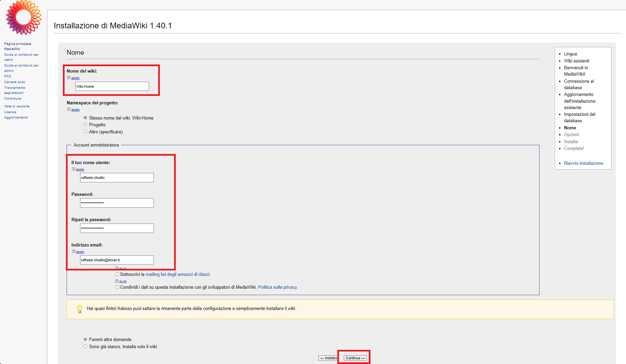
Task: Open 'Note di versione' sidebar link
Action: tap(17, 106)
